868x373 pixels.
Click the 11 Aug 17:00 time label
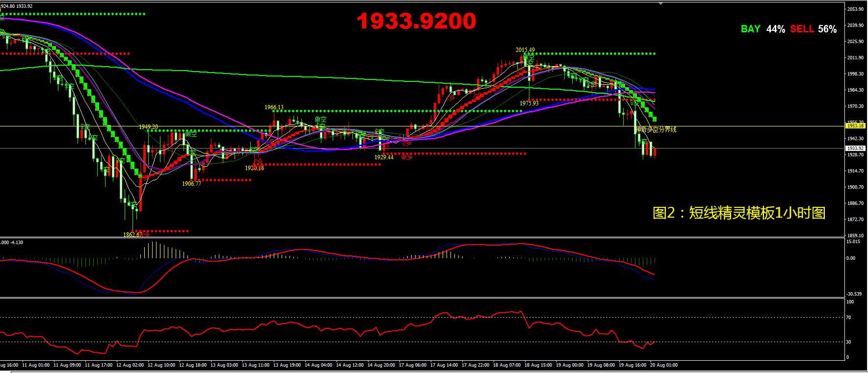coord(99,365)
